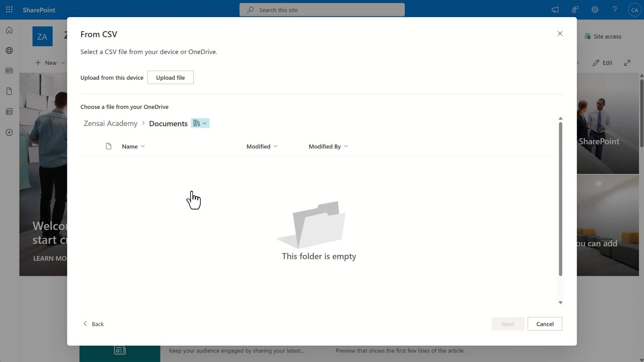Screen dimensions: 644x362
Task: Open the app launcher waffle icon
Action: pos(9,10)
